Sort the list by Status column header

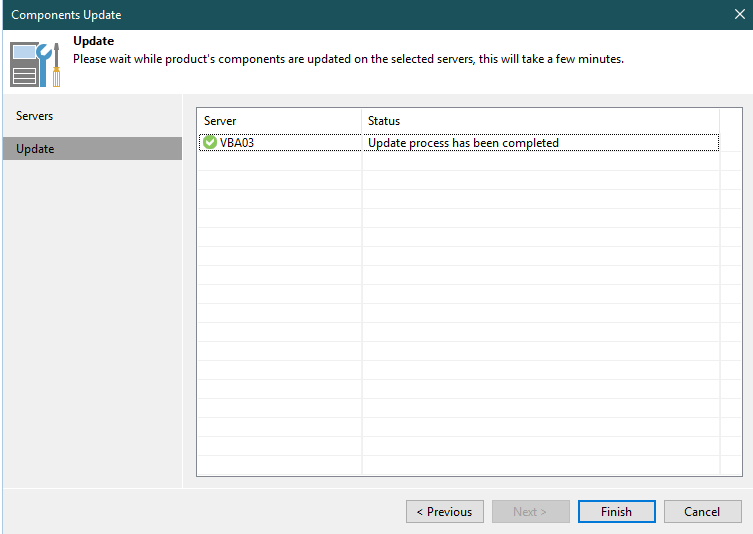(x=540, y=121)
